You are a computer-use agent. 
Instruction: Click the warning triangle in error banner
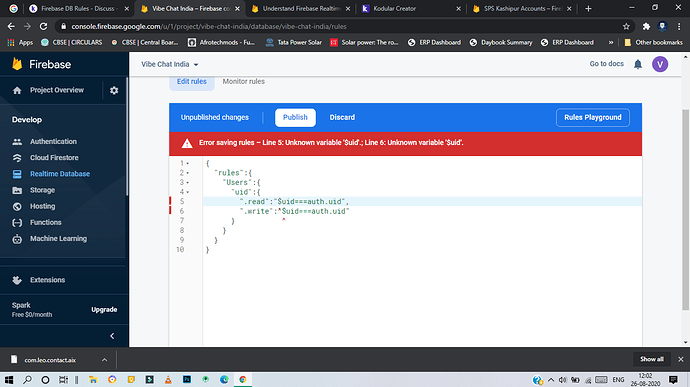tap(187, 143)
